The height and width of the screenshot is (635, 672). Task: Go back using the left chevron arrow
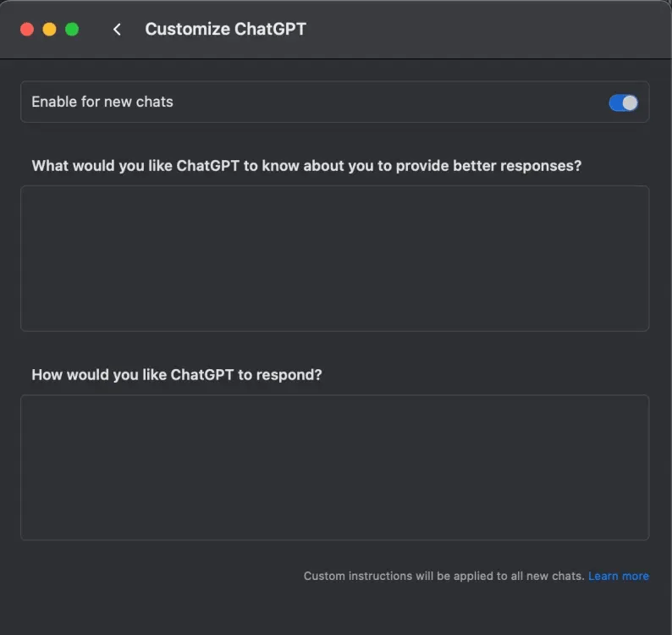coord(117,30)
